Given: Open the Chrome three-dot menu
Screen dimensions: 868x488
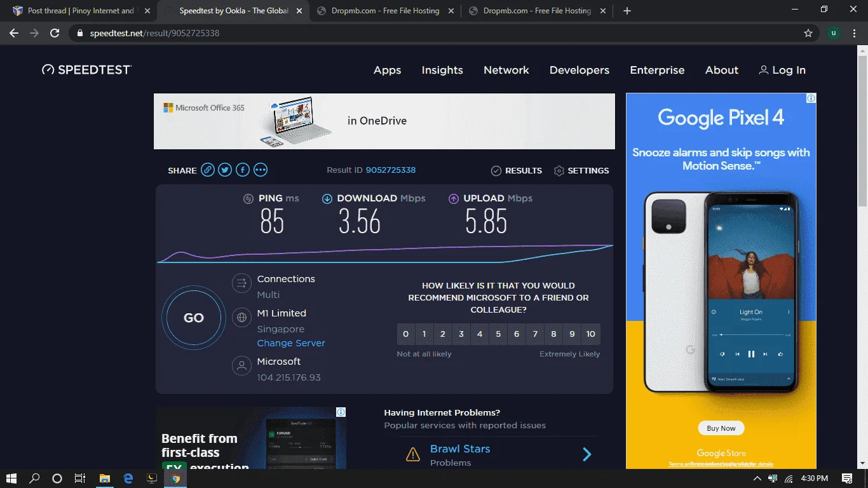Looking at the screenshot, I should point(855,33).
